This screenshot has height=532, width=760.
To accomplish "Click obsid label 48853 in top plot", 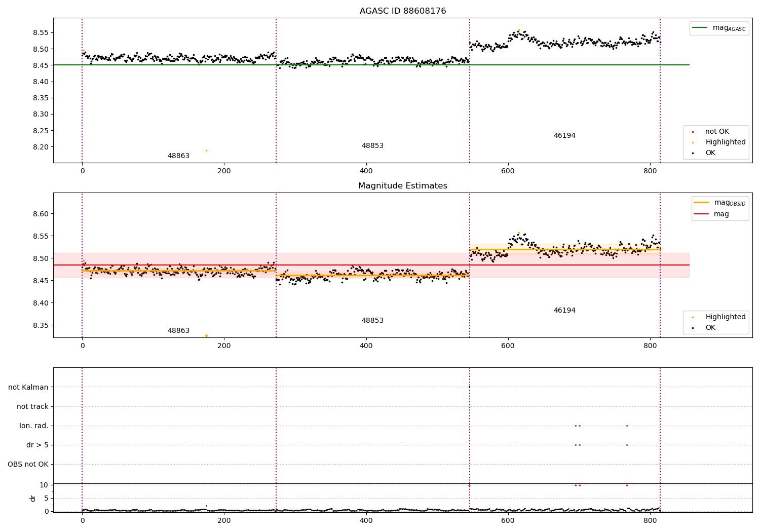I will [372, 146].
